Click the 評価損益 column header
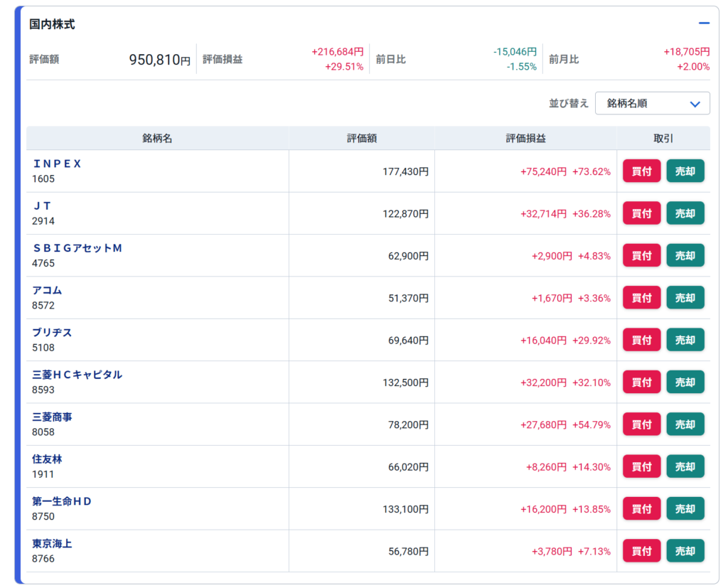728x588 pixels. (x=525, y=139)
